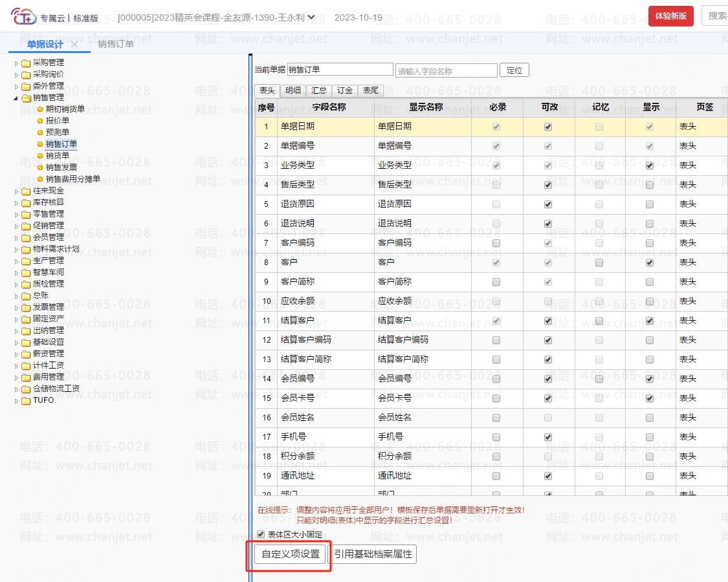Click the T+ cloud logo icon

[23, 17]
